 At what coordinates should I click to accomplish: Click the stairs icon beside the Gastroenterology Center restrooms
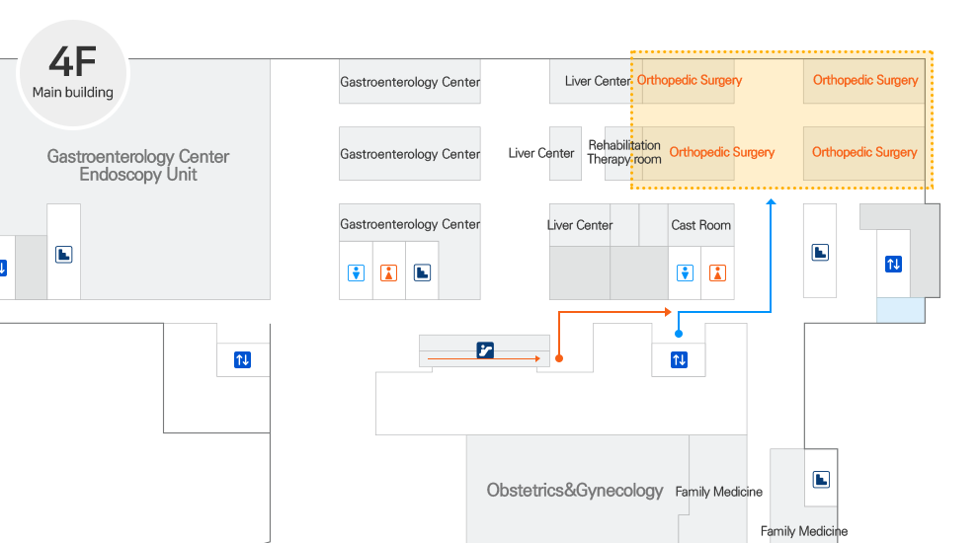pos(422,272)
